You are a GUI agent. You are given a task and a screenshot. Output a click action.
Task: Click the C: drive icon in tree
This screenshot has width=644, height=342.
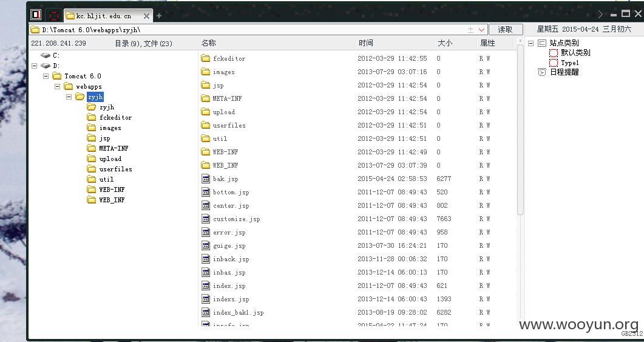(46, 55)
